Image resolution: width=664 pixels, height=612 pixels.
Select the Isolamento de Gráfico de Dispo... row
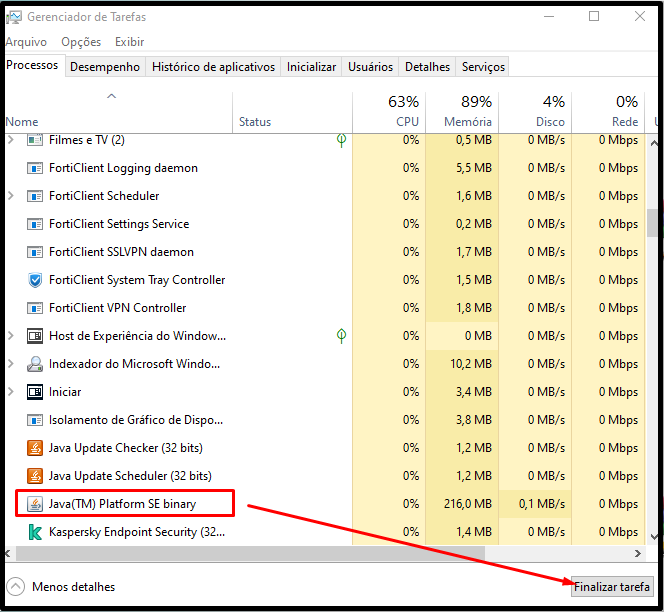(325, 420)
